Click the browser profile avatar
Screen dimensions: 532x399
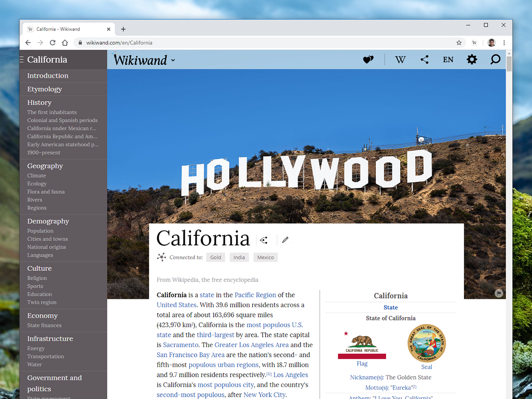tap(491, 43)
